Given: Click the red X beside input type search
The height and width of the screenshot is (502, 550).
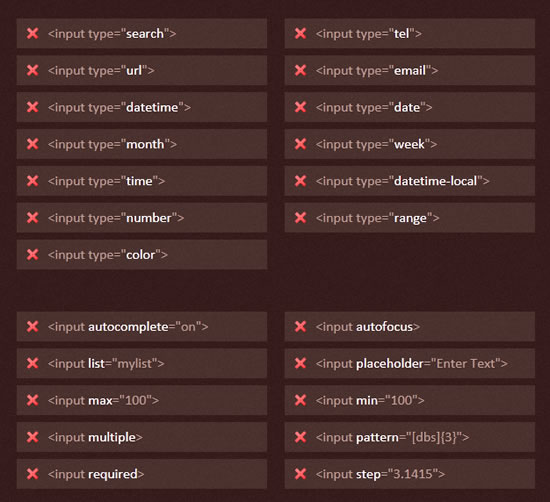Looking at the screenshot, I should coord(33,34).
